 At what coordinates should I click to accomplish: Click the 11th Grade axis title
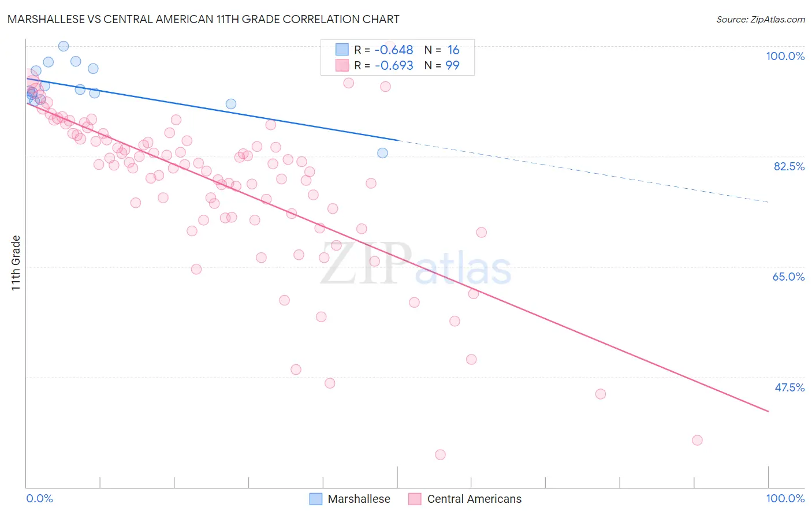point(16,263)
